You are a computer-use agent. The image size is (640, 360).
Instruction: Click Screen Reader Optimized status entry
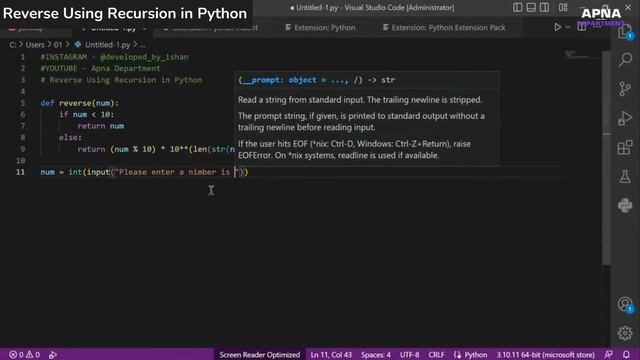click(x=260, y=354)
